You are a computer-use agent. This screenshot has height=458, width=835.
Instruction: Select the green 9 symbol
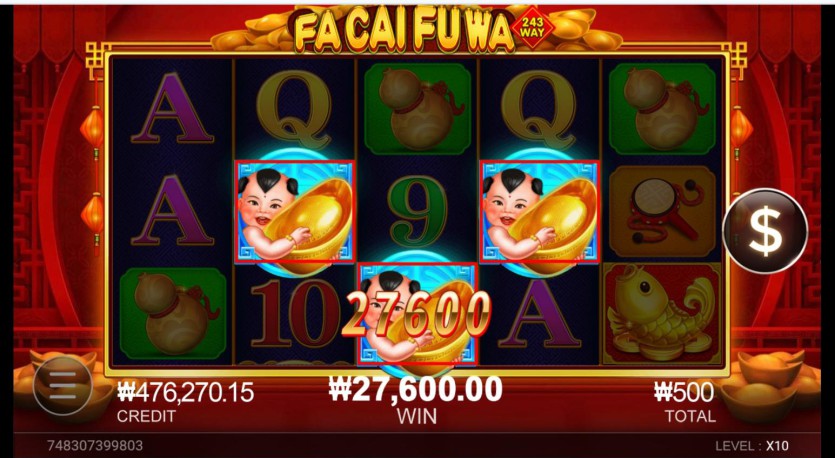[418, 212]
